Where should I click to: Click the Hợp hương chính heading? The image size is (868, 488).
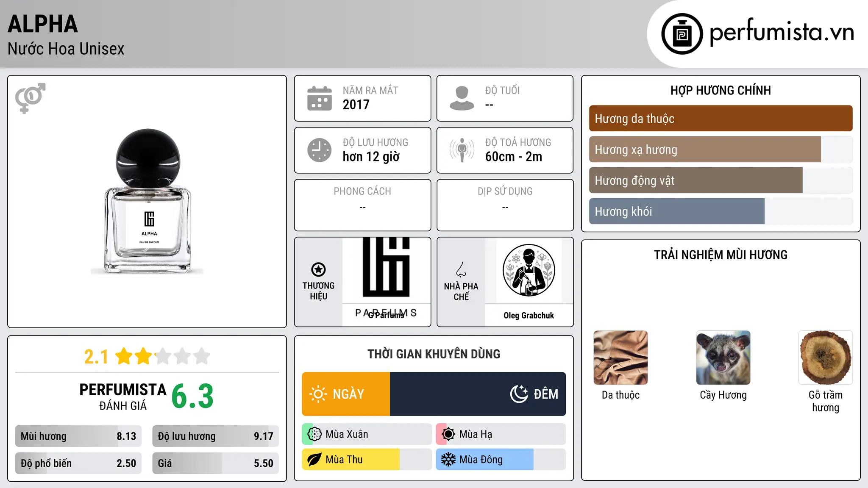(x=721, y=91)
